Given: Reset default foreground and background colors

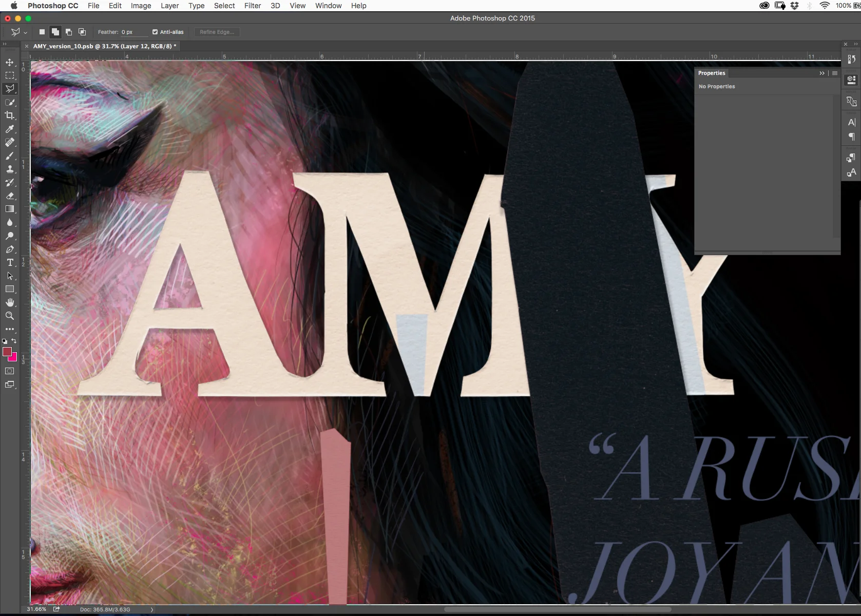Looking at the screenshot, I should (x=5, y=341).
